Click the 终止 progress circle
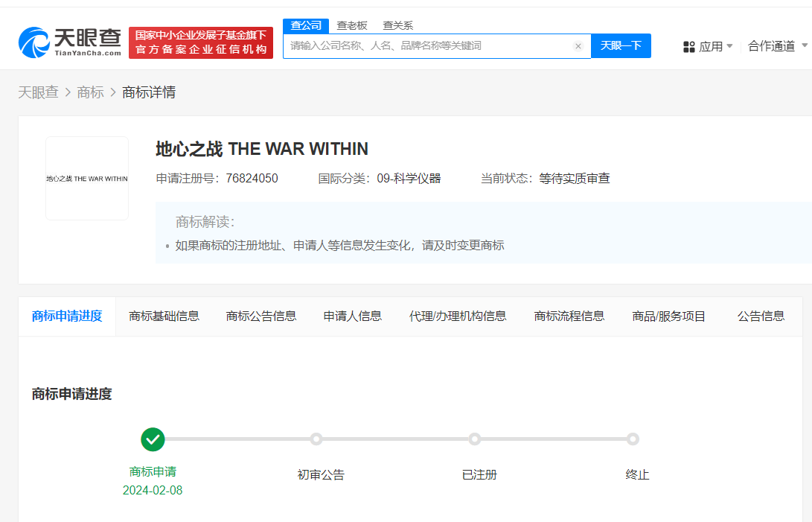Viewport: 812px width, 522px height. click(633, 439)
